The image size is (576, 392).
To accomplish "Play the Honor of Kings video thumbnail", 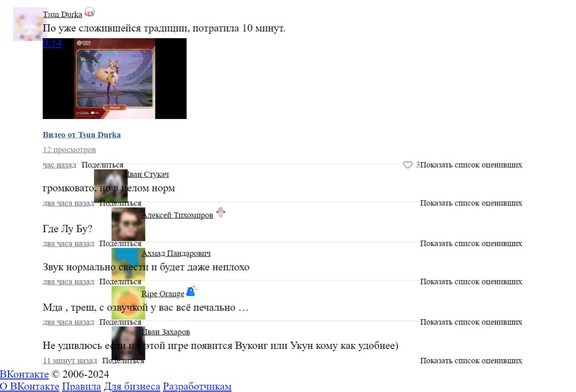I will (114, 79).
